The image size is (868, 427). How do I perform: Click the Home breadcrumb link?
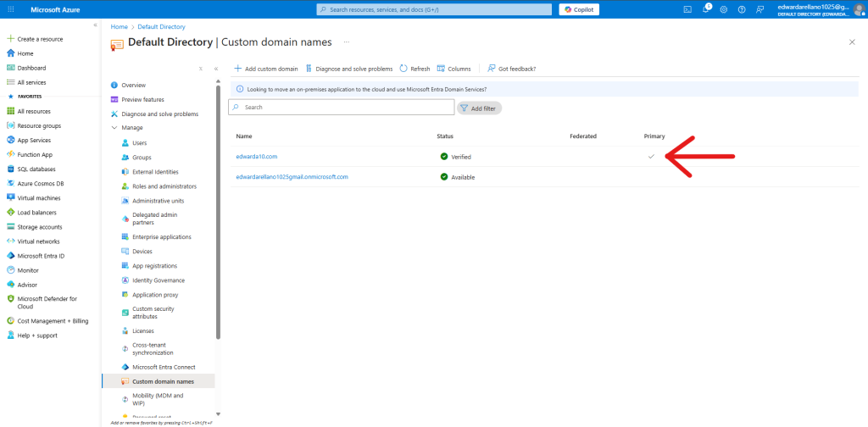(119, 26)
